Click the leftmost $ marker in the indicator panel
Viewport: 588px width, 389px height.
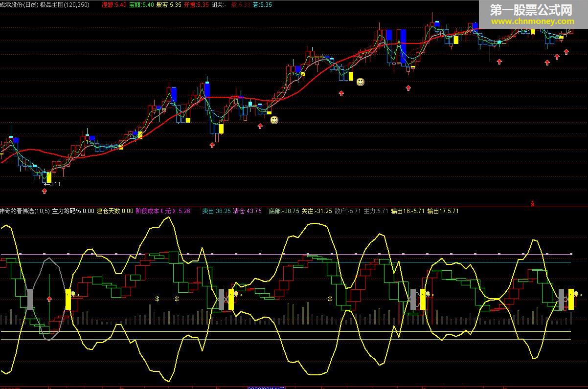[x=157, y=299]
